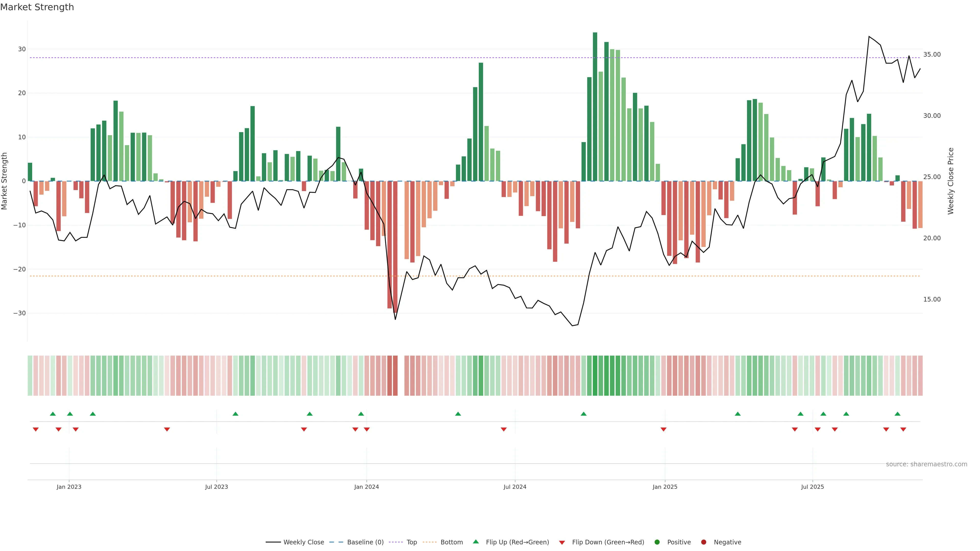Click the sharemaestro.com source text
Viewport: 980px width, 551px height.
[926, 464]
